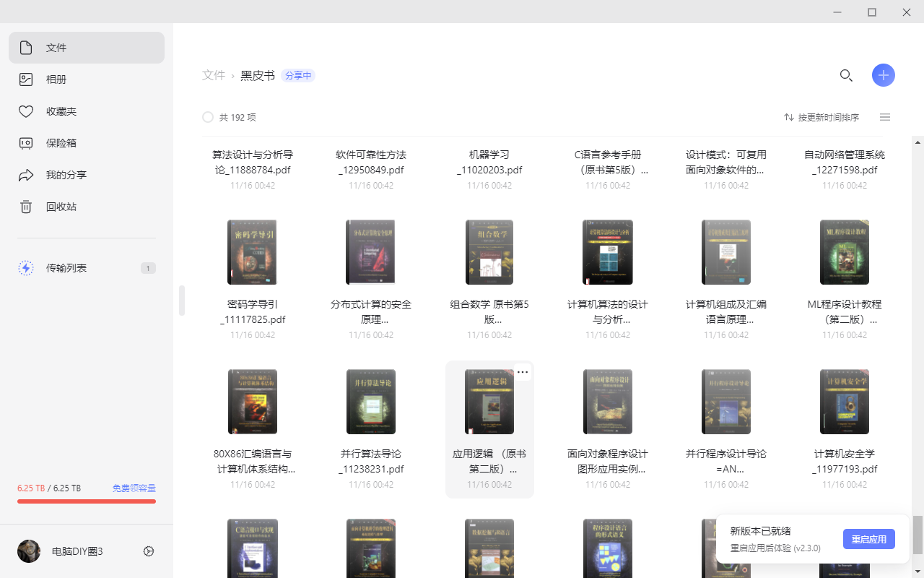Open the 文件 section in sidebar
Viewport: 924px width, 578px height.
(x=87, y=48)
